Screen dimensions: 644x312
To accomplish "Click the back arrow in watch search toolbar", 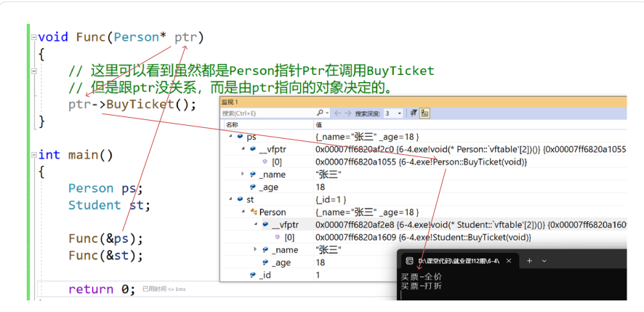I will pyautogui.click(x=337, y=113).
